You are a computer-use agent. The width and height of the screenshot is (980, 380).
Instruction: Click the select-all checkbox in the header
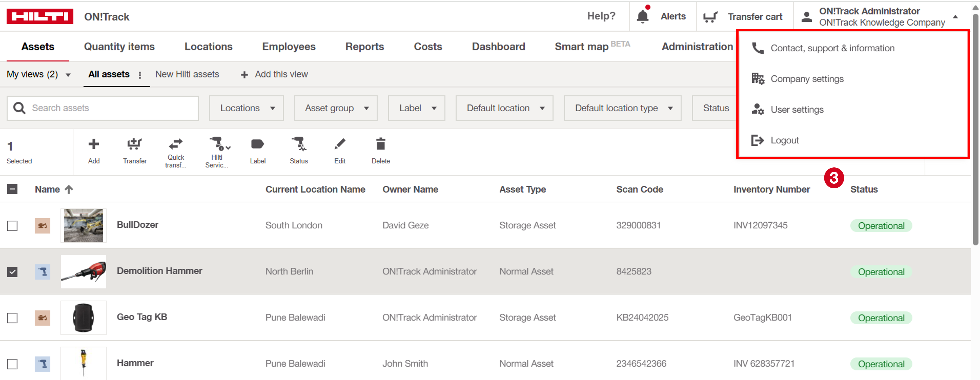[x=12, y=189]
